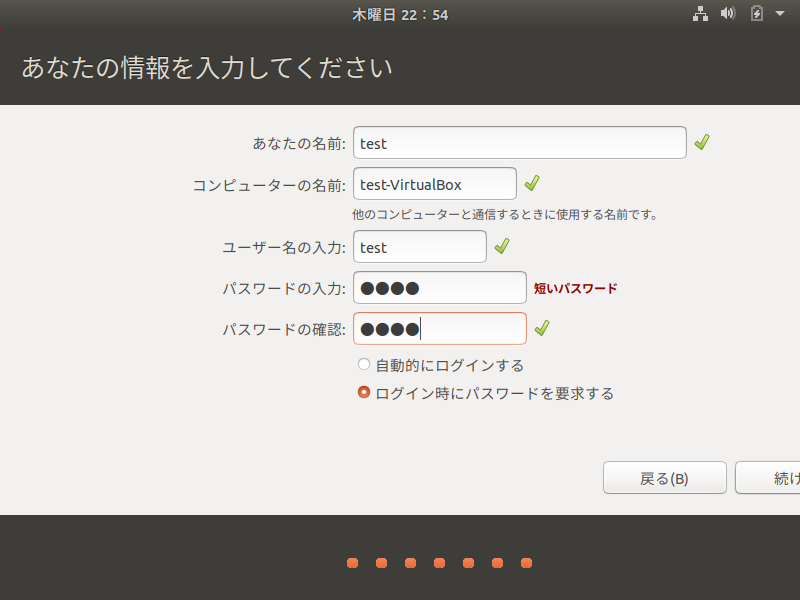
Task: Click the パスワードの確認 field
Action: point(439,329)
